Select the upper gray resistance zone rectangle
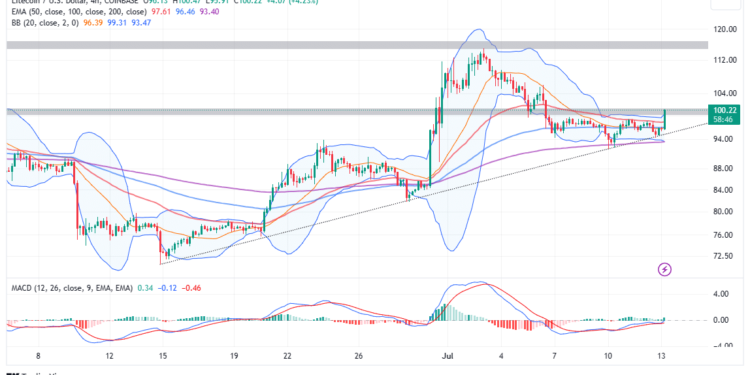750x375 pixels. click(x=357, y=45)
